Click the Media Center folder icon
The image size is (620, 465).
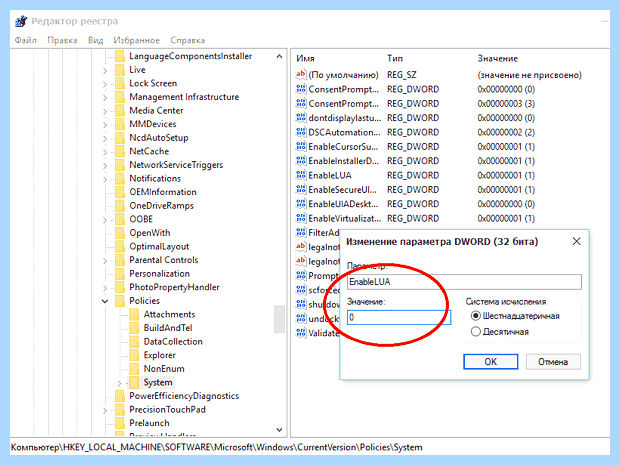[120, 111]
